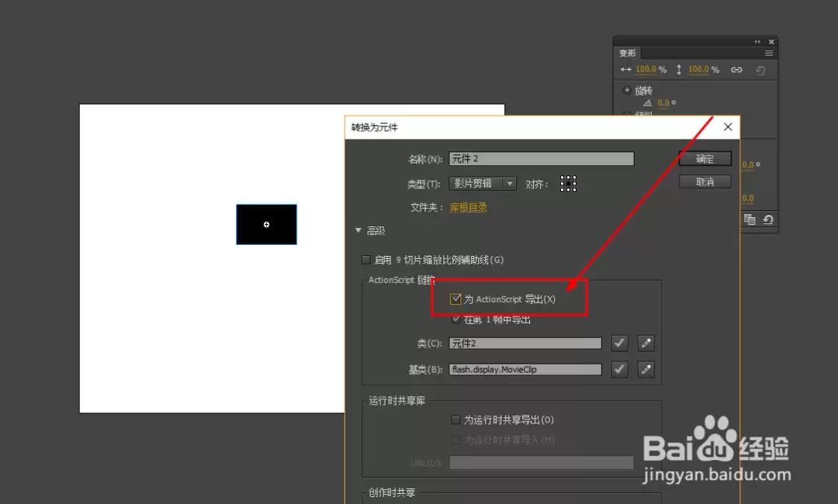Confirm dialog with 确定 button
The width and height of the screenshot is (838, 504).
[705, 159]
